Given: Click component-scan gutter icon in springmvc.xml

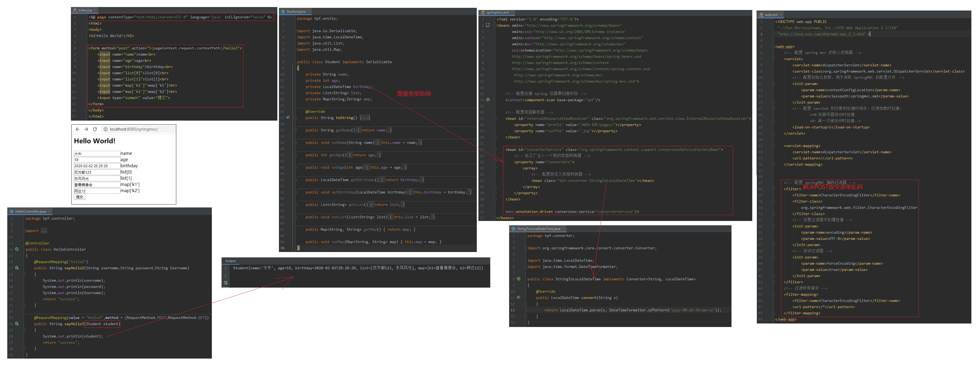Looking at the screenshot, I should [x=488, y=100].
